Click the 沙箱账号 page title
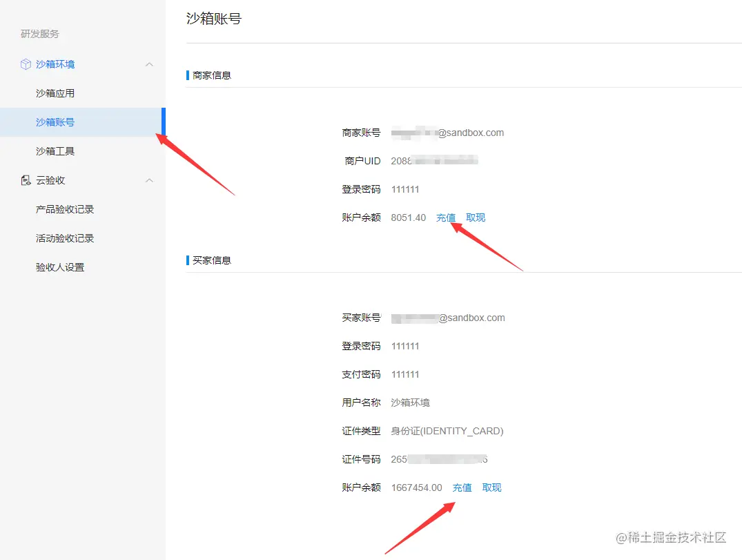The width and height of the screenshot is (742, 560). pyautogui.click(x=214, y=19)
